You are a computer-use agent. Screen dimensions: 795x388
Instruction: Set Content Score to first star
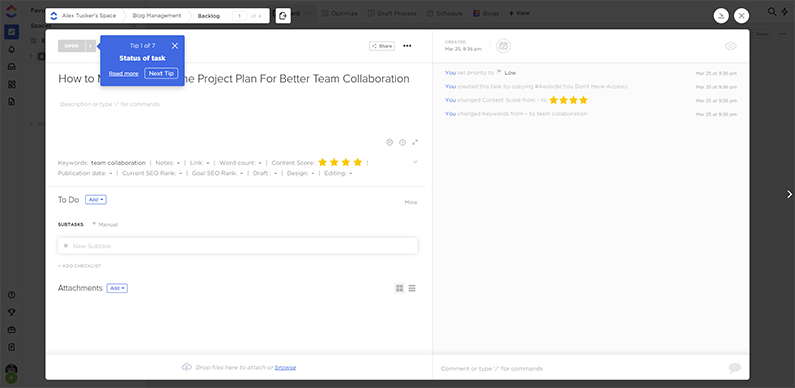322,162
